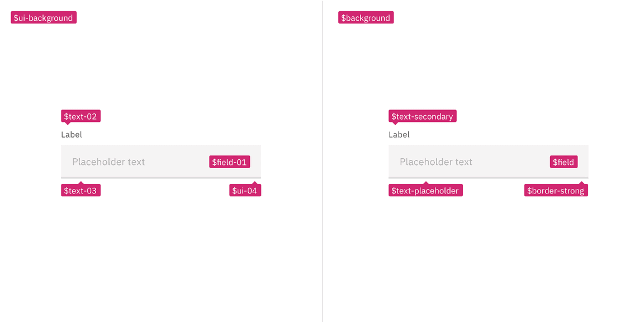Click the $field tag inside the right field
The height and width of the screenshot is (322, 644).
pyautogui.click(x=563, y=162)
